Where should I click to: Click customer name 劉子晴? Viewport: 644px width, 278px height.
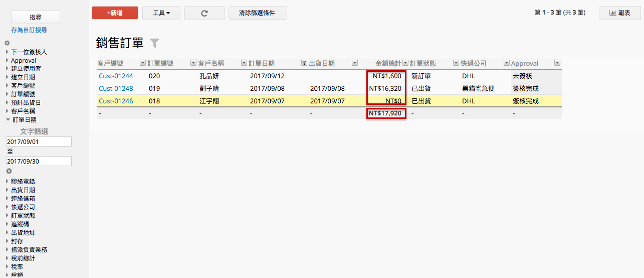tap(209, 88)
